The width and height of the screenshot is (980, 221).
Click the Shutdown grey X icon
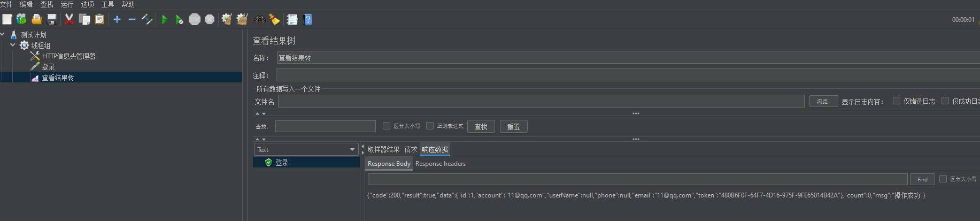pos(210,19)
